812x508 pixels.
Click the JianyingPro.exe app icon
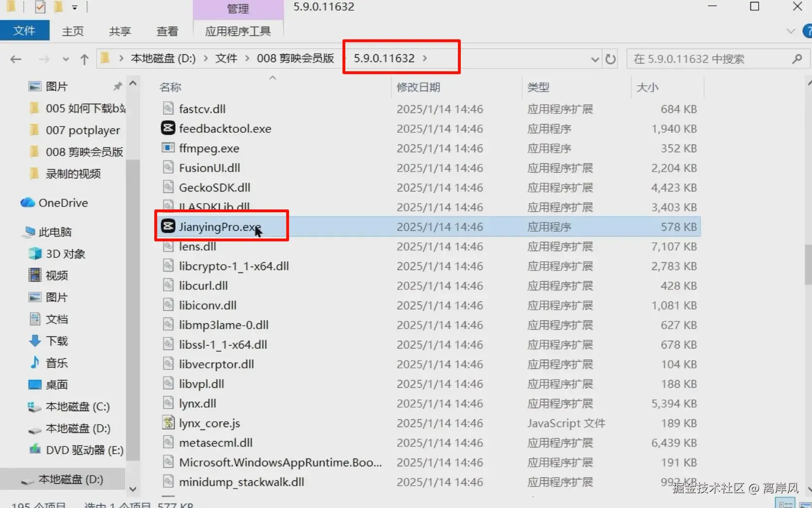(x=168, y=226)
